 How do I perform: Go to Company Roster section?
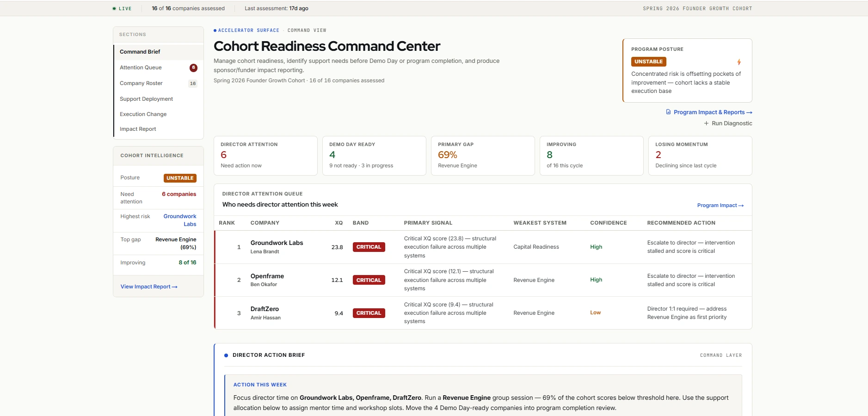(159, 83)
